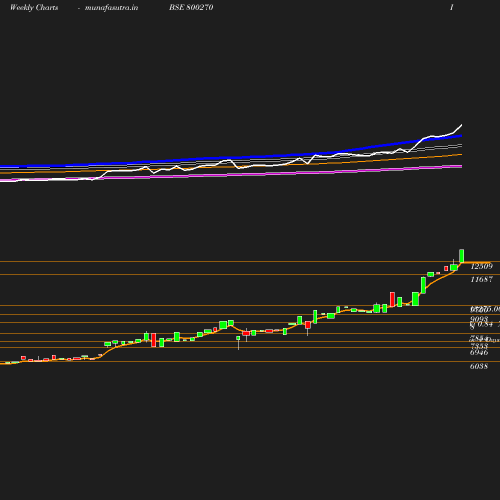This screenshot has height=500, width=500.
Task: Click the munafasutra.in label
Action: pos(111,8)
